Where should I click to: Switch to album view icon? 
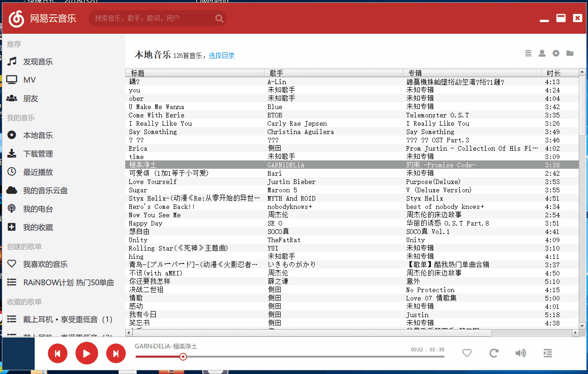coord(556,53)
